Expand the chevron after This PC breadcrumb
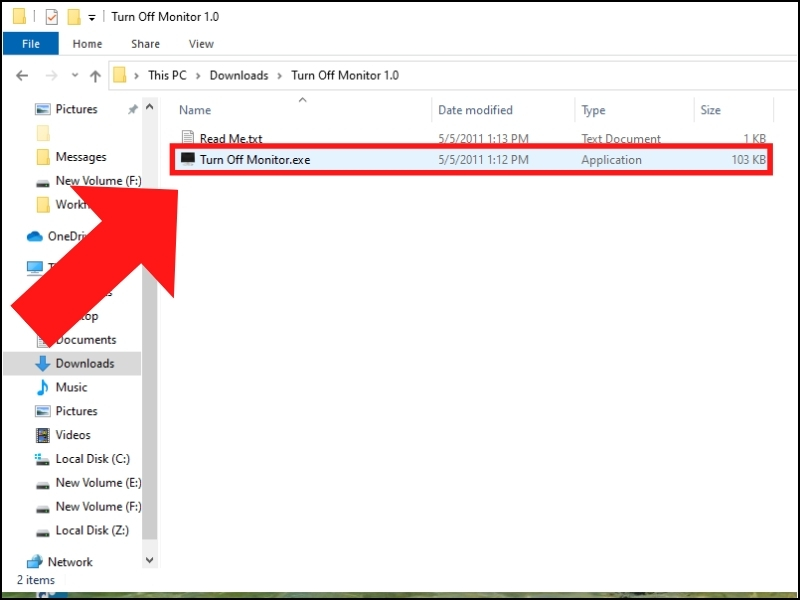 tap(200, 76)
